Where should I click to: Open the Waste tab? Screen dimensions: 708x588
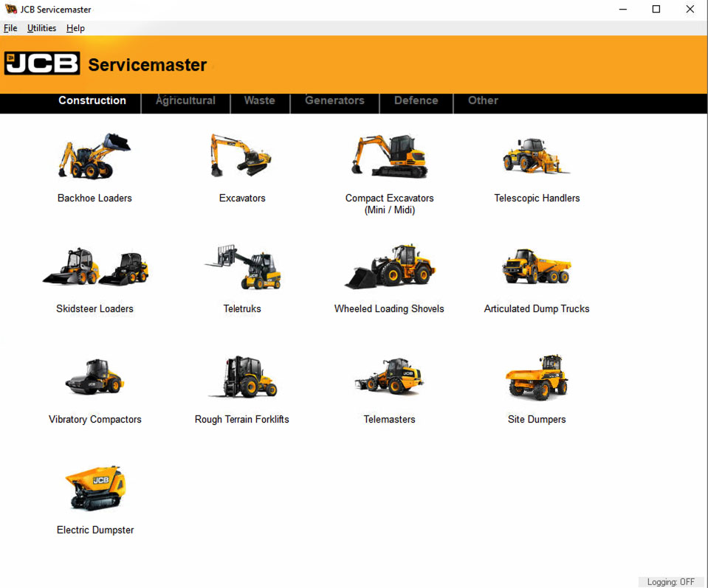coord(260,100)
